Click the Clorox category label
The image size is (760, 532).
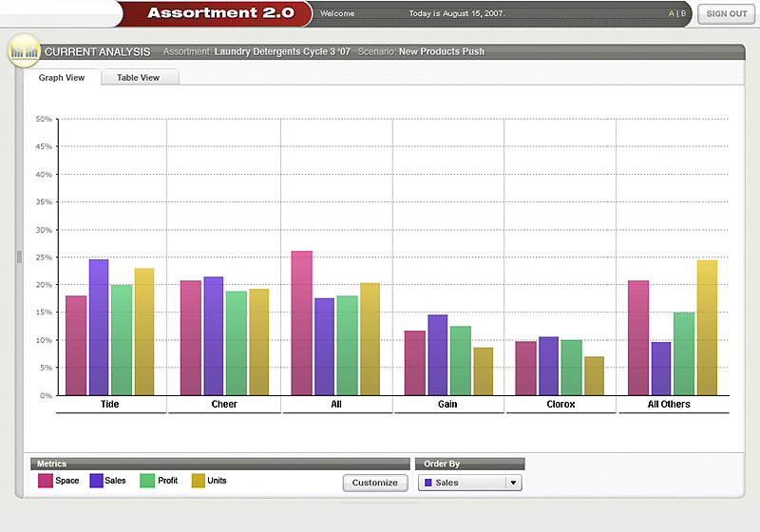click(560, 404)
